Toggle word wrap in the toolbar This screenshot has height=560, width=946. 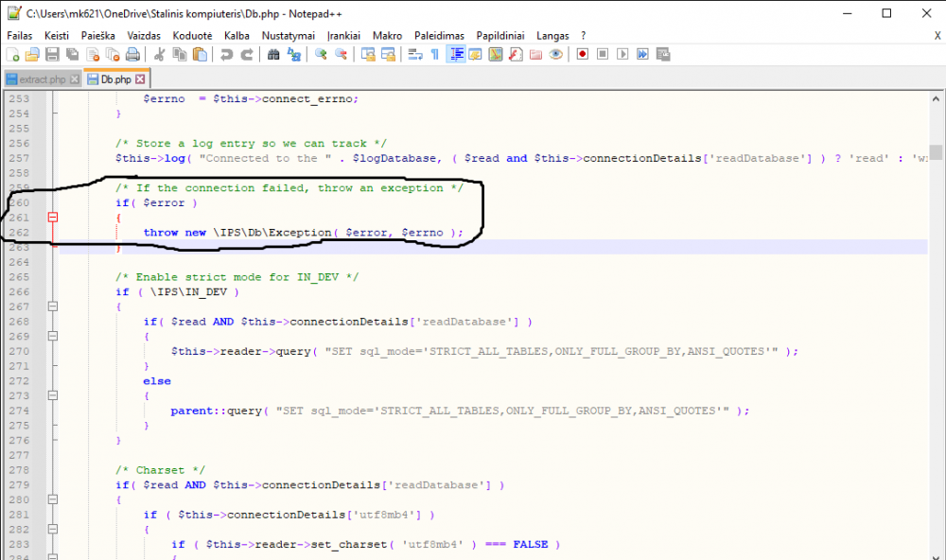click(x=414, y=55)
